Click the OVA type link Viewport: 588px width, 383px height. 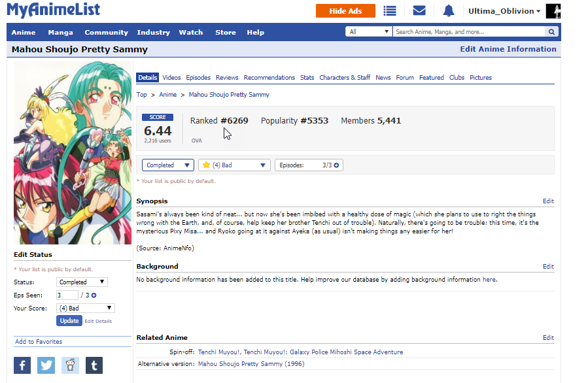tap(196, 141)
